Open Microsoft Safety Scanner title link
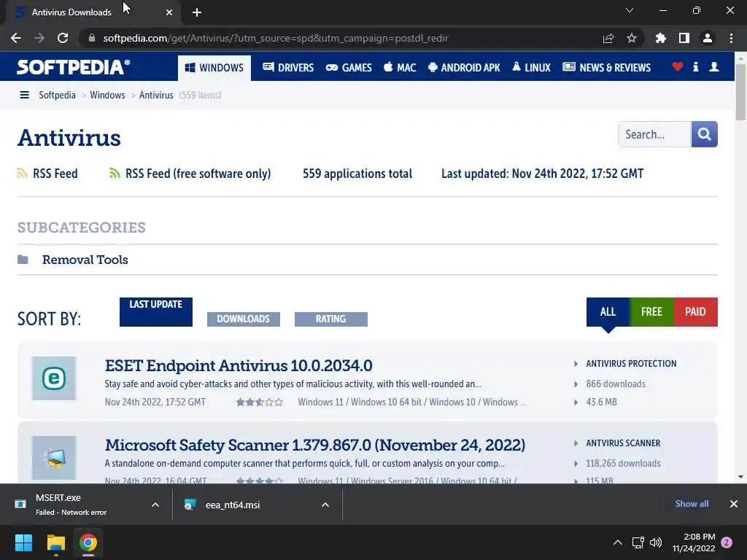747x560 pixels. click(x=315, y=446)
